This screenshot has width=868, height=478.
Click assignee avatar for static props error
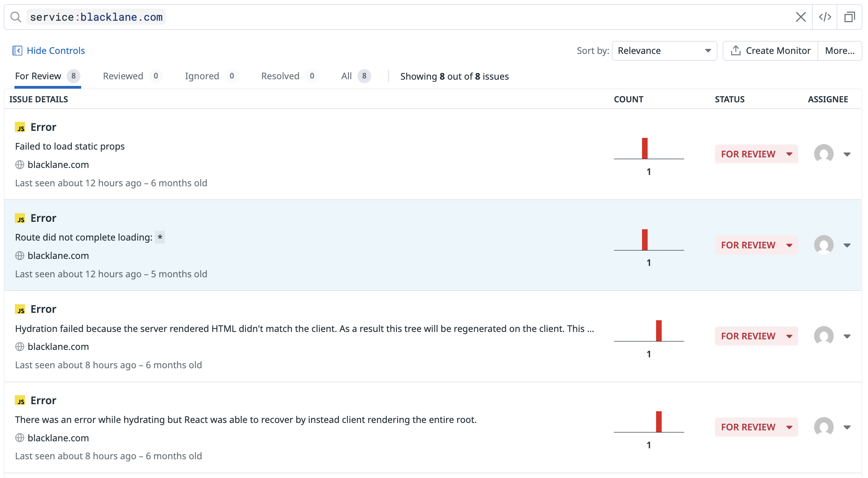point(824,154)
